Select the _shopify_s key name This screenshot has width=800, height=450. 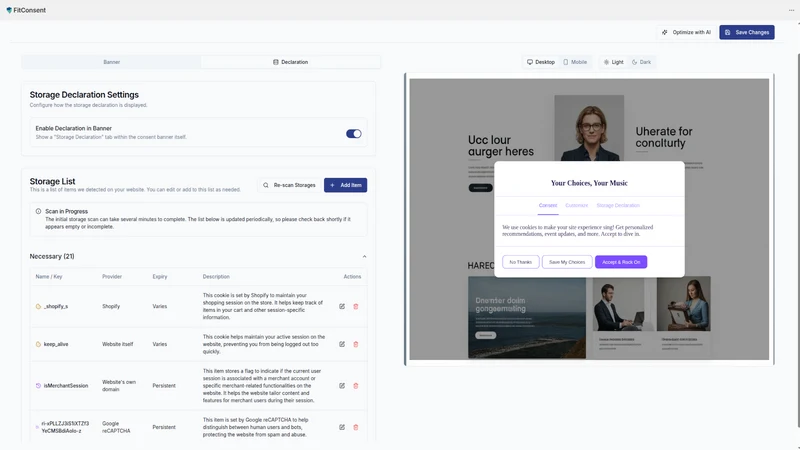(56, 307)
